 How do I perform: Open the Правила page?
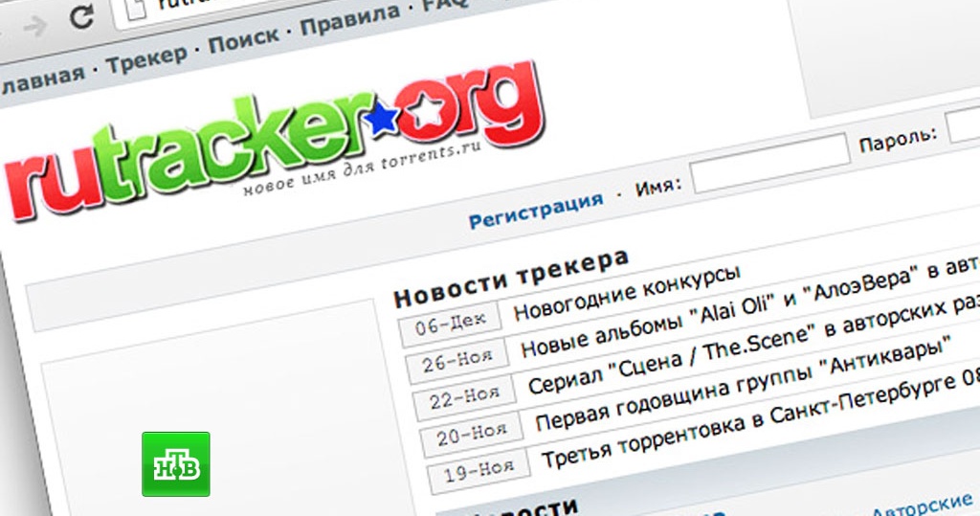click(349, 20)
